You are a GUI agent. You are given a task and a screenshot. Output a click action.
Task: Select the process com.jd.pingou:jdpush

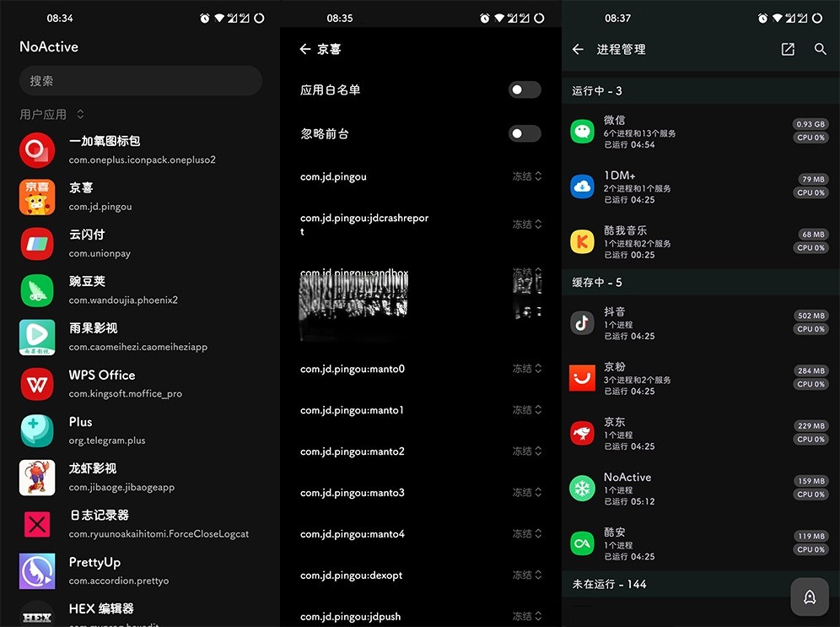tap(350, 617)
